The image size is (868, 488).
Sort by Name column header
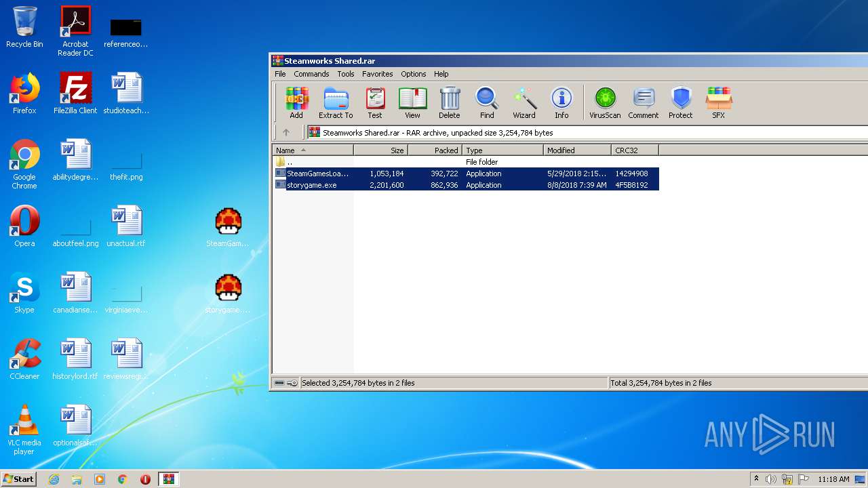point(313,150)
